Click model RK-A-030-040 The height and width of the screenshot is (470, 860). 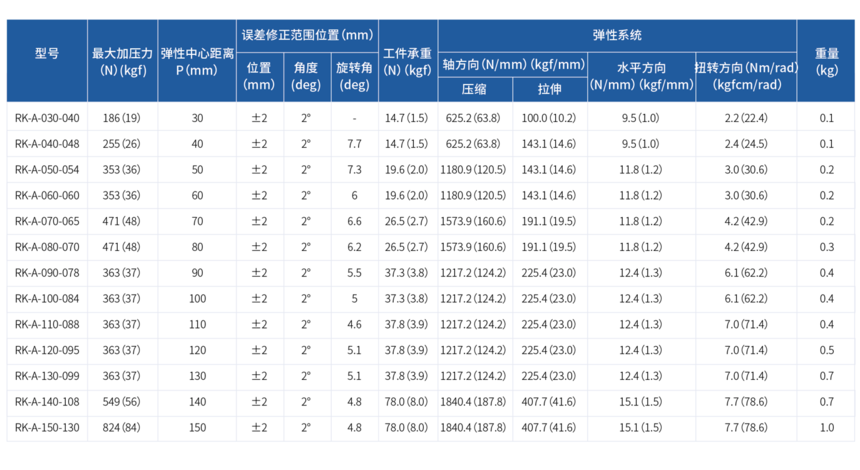point(47,118)
